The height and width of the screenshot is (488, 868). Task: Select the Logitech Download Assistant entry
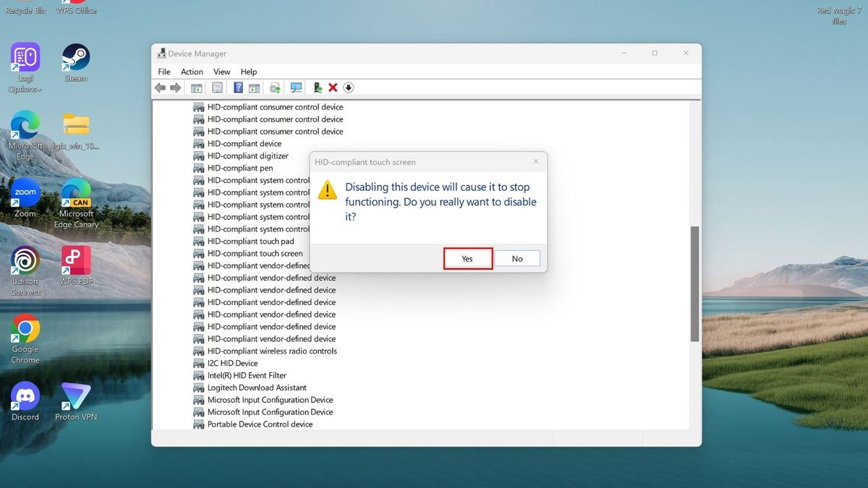[258, 388]
